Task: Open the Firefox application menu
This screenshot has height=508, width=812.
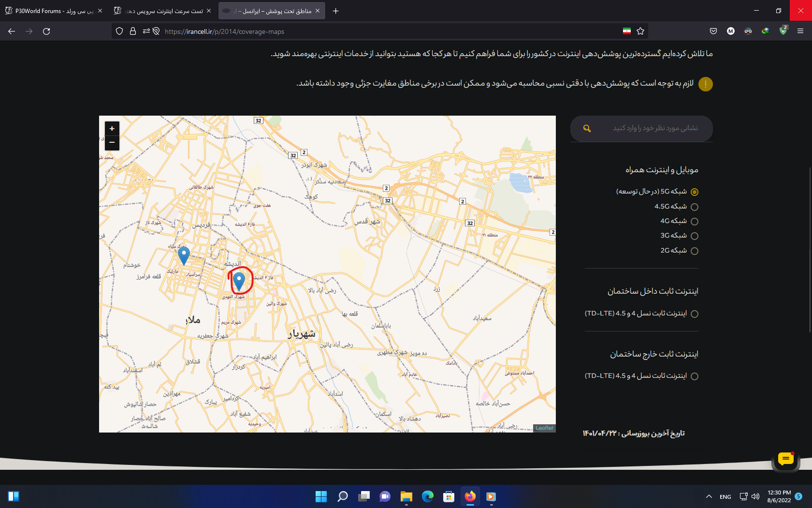Action: coord(800,31)
